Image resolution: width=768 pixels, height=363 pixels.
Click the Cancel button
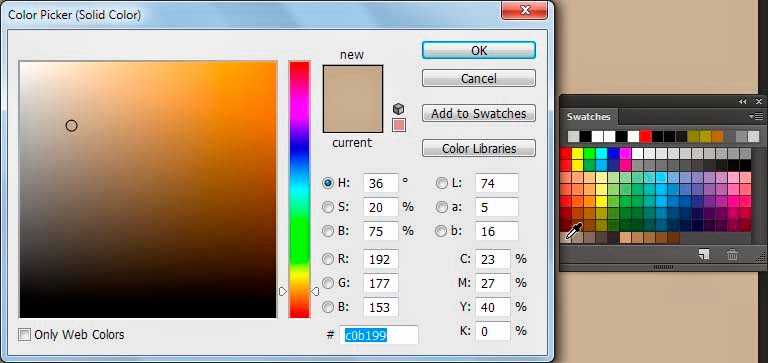(479, 78)
